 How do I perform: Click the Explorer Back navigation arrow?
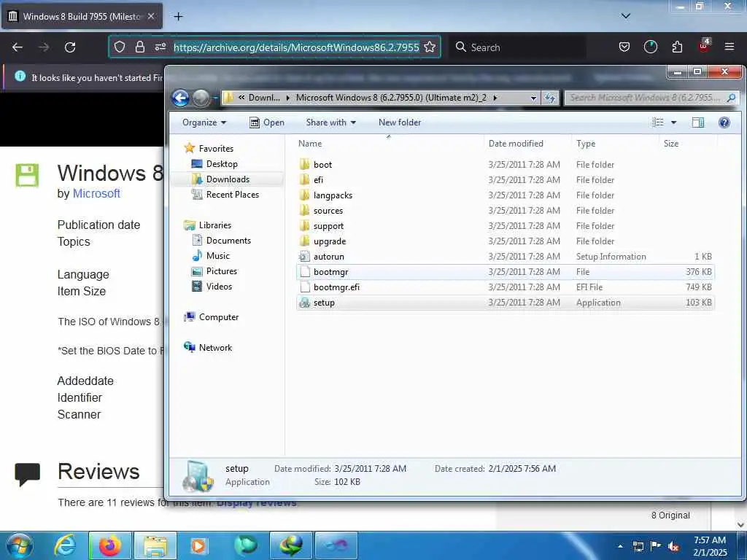tap(181, 98)
